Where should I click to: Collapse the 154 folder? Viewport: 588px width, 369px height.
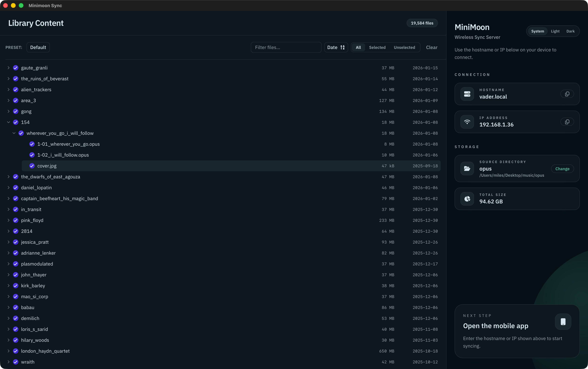pos(8,122)
